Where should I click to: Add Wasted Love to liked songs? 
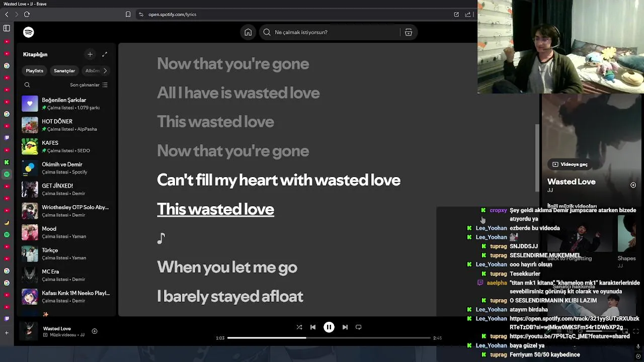[x=95, y=331]
